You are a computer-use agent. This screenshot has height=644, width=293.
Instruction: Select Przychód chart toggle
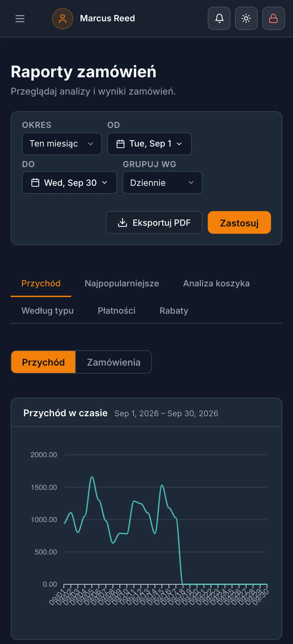click(x=43, y=362)
